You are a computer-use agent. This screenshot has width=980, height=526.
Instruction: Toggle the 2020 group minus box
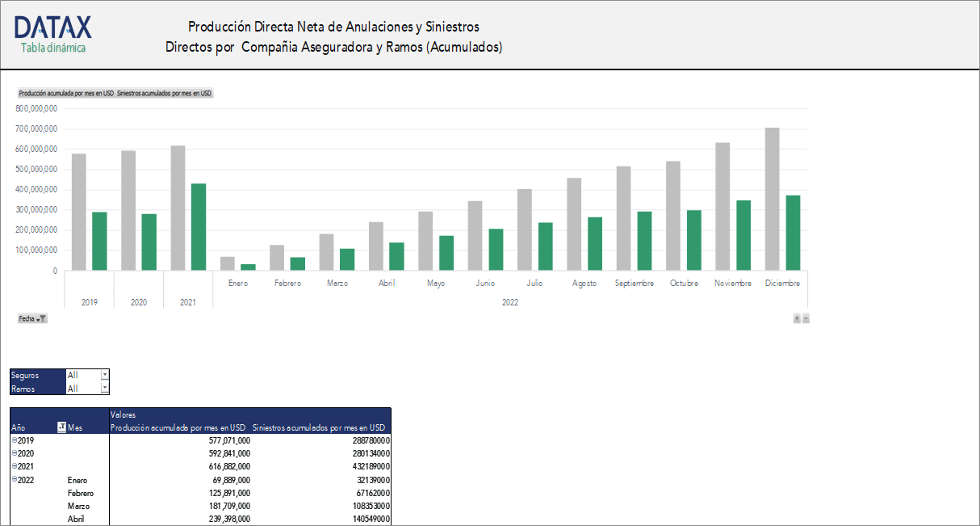pos(15,453)
